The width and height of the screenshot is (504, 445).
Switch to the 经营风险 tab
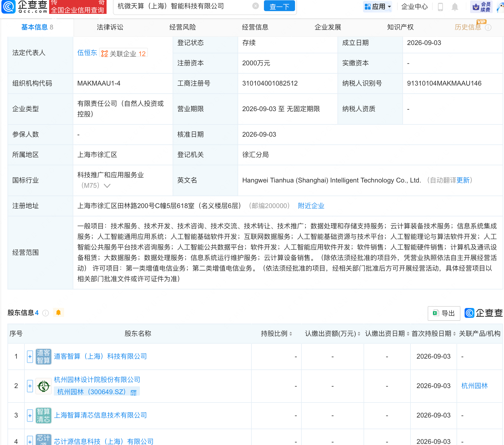[x=183, y=27]
